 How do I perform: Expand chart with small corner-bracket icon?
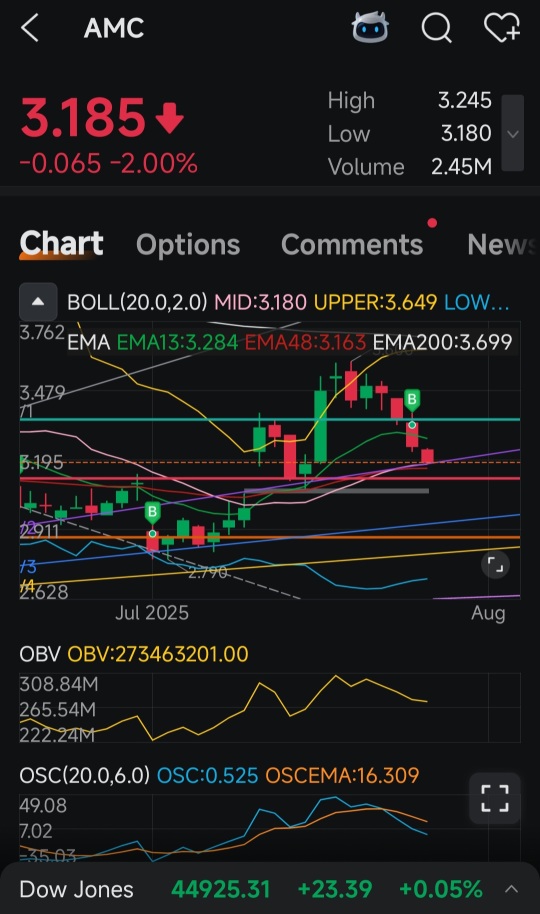[496, 565]
